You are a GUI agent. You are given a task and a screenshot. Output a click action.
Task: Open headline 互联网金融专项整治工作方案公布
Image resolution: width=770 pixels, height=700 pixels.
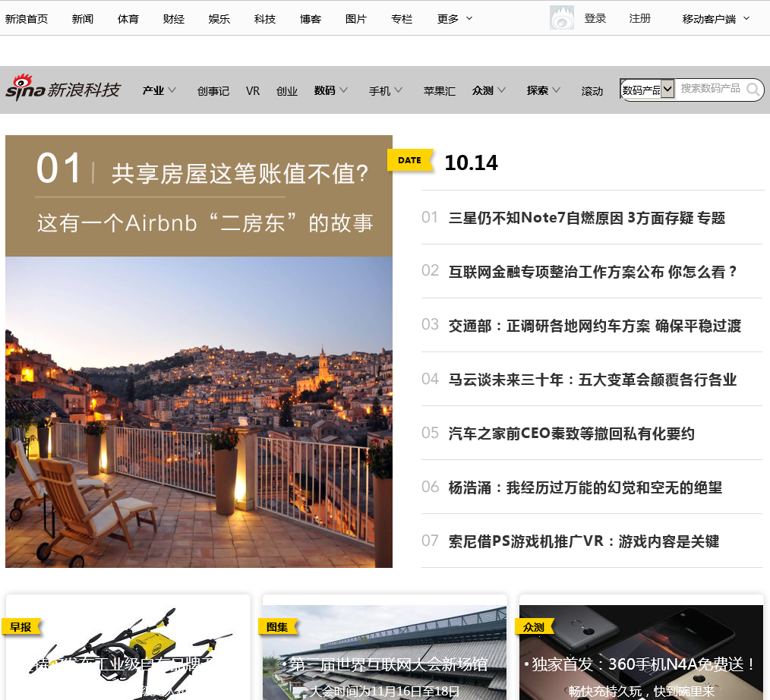(x=593, y=272)
